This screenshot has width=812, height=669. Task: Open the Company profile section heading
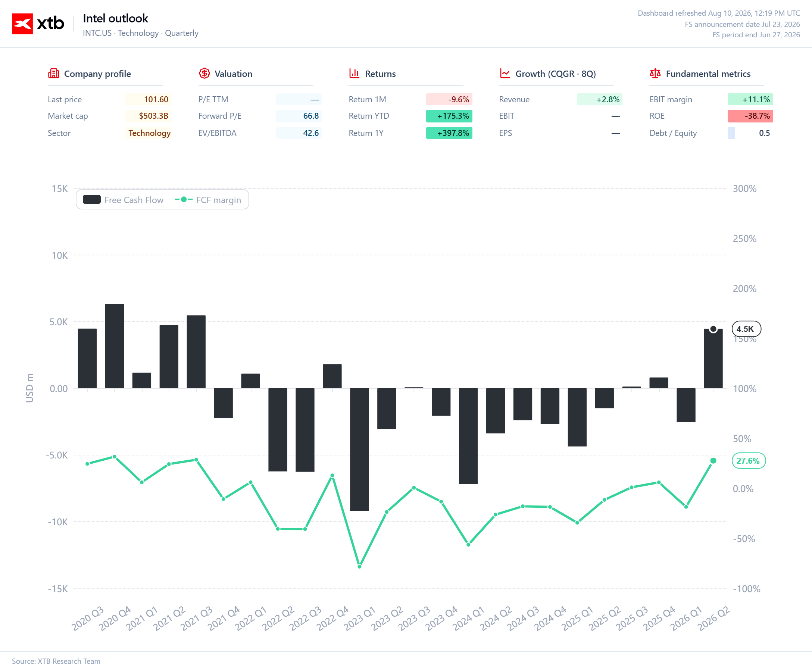click(97, 74)
